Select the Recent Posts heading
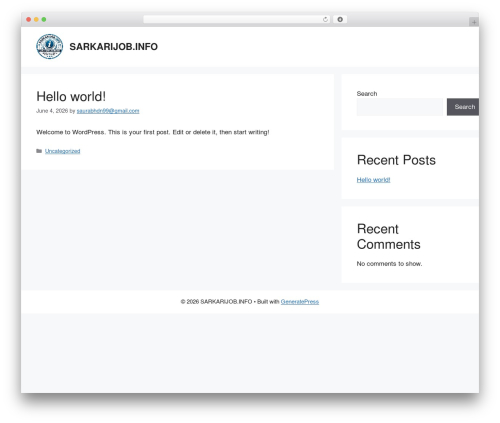Image resolution: width=500 pixels, height=423 pixels. pyautogui.click(x=396, y=160)
